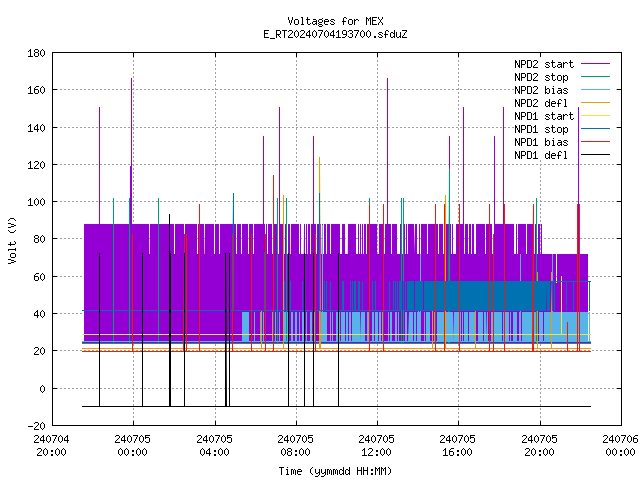Click the -20 y-axis tick label

click(x=36, y=426)
